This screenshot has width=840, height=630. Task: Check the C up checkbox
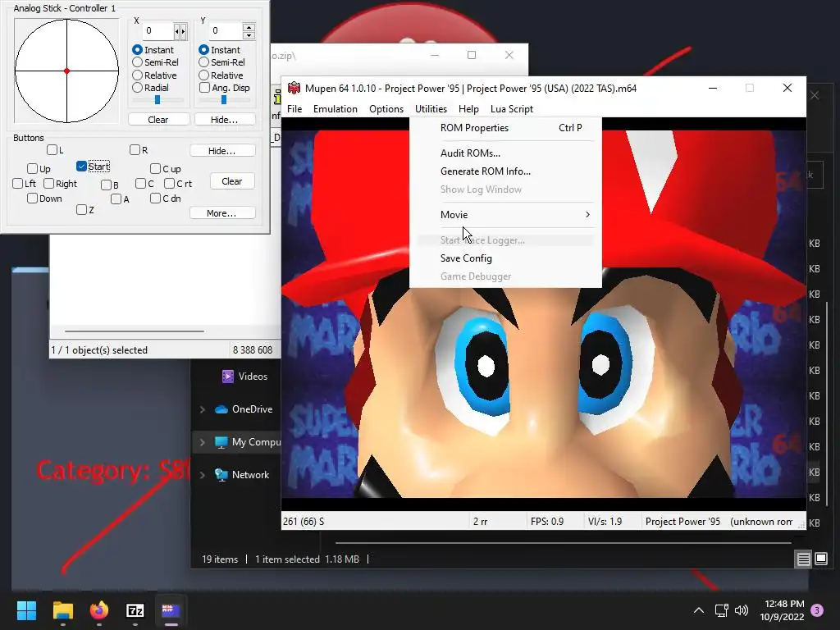point(155,169)
